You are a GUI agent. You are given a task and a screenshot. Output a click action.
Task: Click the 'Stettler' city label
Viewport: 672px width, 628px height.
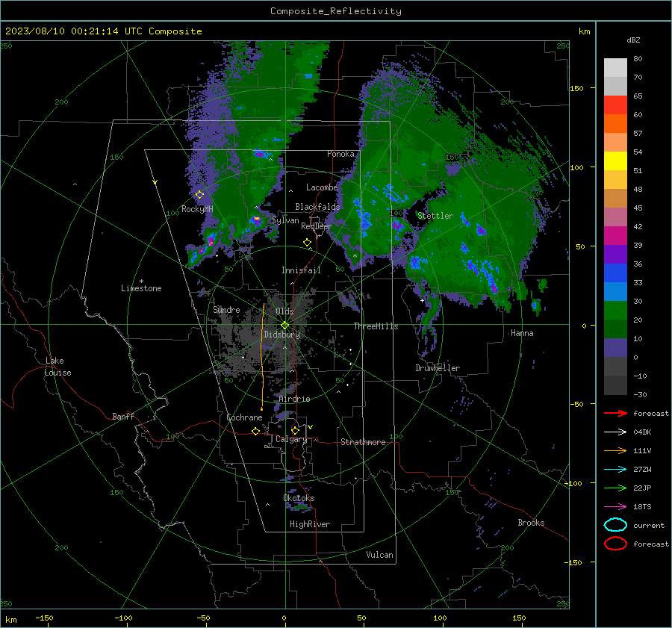[x=435, y=216]
